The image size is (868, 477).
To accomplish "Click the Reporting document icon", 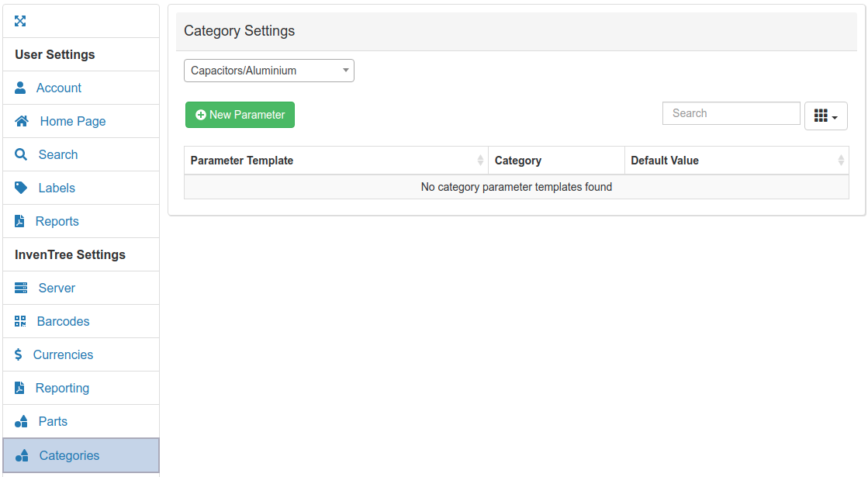I will click(19, 388).
